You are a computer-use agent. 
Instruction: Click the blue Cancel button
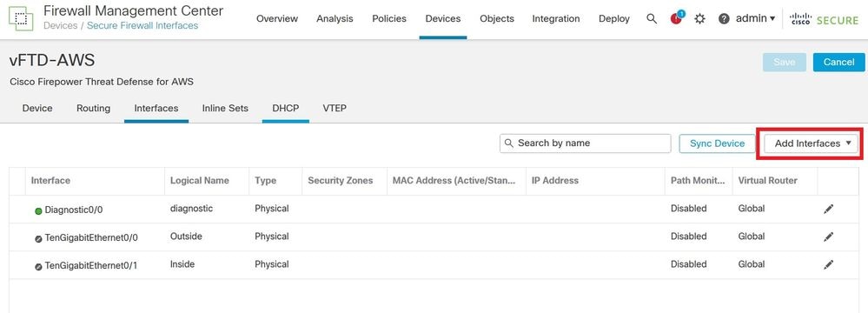[x=838, y=62]
